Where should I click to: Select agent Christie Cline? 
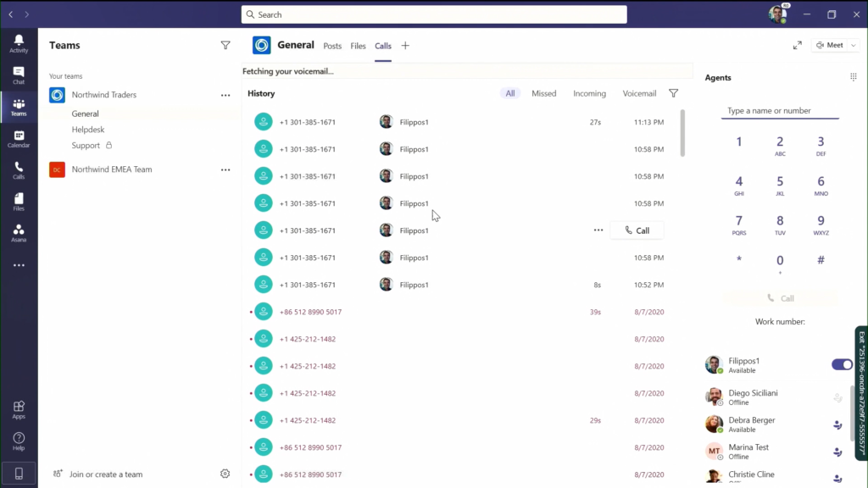click(x=775, y=476)
